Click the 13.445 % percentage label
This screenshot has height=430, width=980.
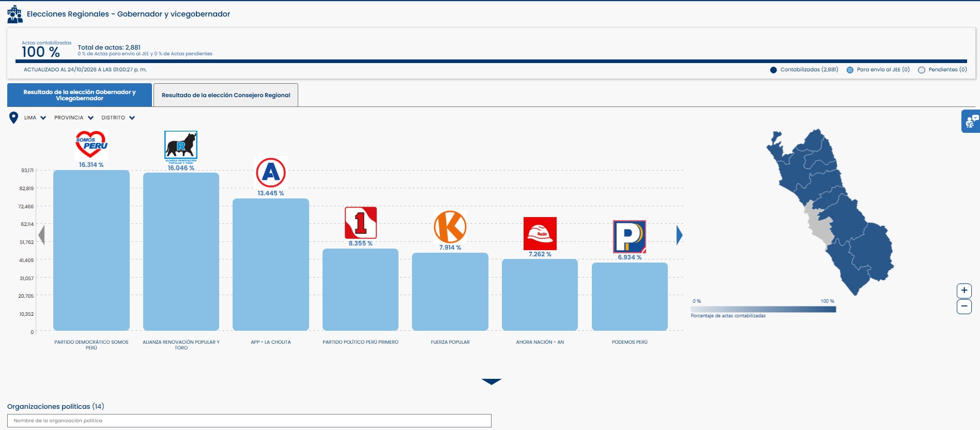(x=271, y=193)
